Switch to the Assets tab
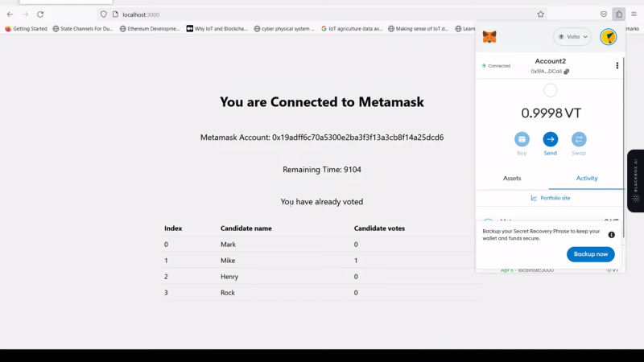 click(512, 178)
